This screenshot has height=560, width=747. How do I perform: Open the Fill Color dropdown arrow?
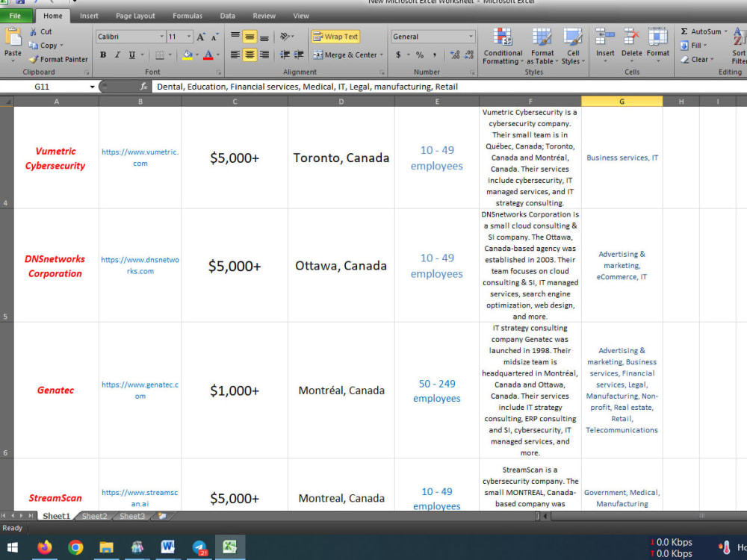pos(196,55)
